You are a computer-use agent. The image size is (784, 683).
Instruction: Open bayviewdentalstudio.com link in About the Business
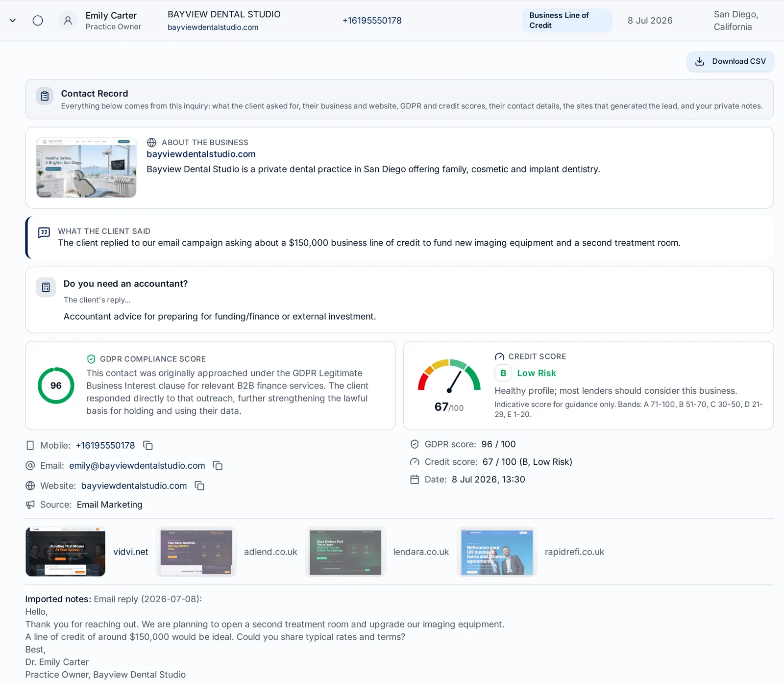click(201, 154)
